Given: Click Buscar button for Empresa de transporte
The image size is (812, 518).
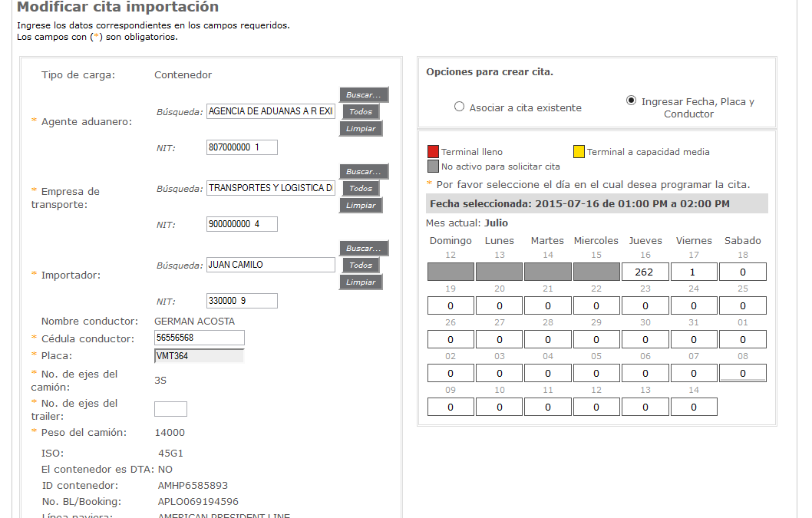Looking at the screenshot, I should click(364, 172).
